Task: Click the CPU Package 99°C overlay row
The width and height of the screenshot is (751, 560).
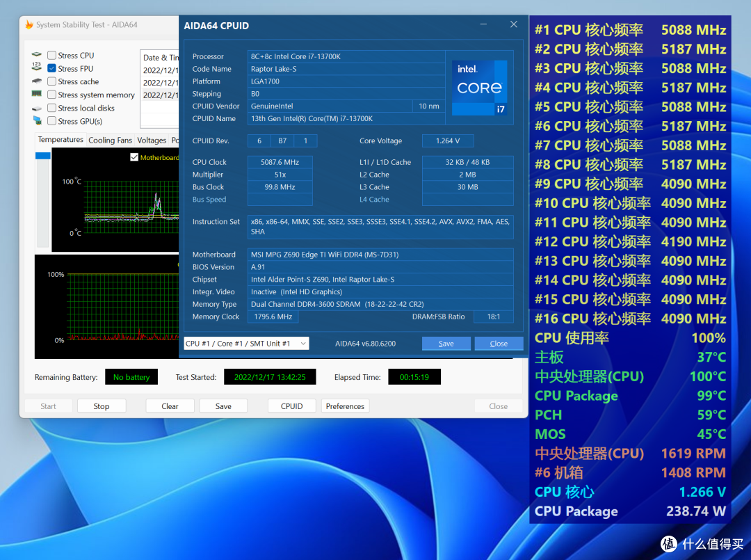Action: (x=630, y=396)
